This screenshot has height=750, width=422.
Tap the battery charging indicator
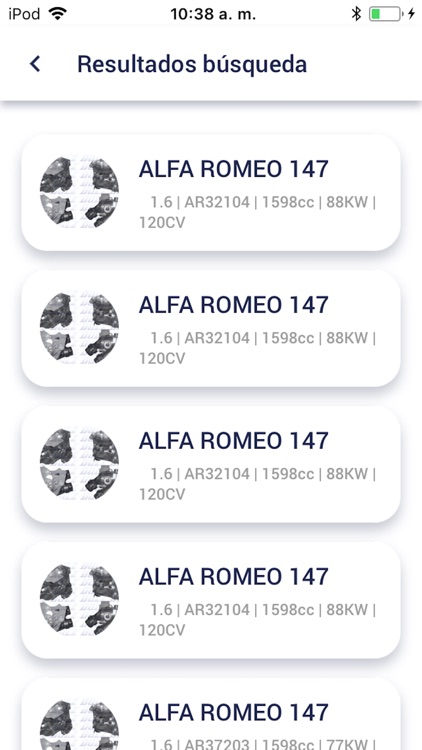click(391, 14)
